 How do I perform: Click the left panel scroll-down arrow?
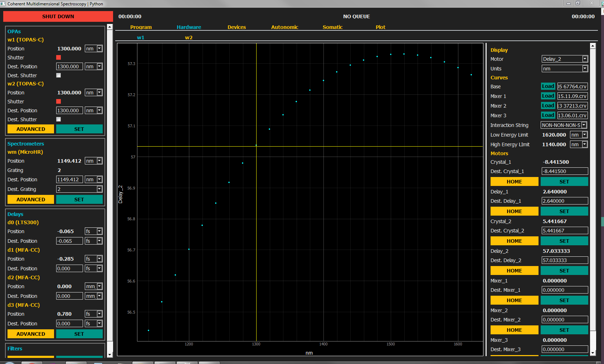click(x=110, y=355)
